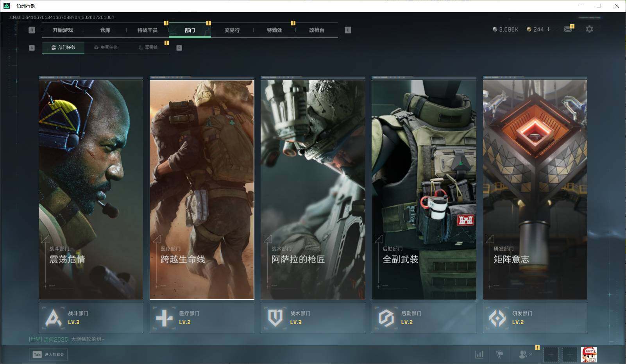Click the flag icon in bottom bar

(499, 354)
